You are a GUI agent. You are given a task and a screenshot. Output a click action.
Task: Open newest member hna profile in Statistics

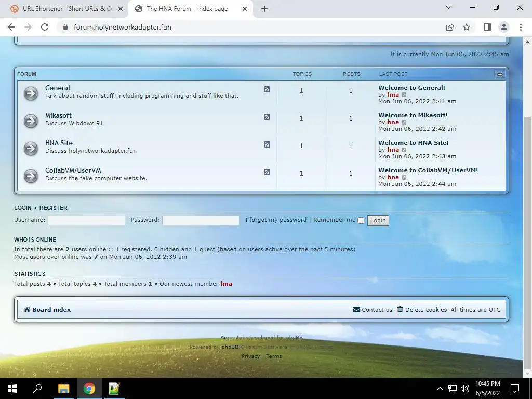[227, 284]
